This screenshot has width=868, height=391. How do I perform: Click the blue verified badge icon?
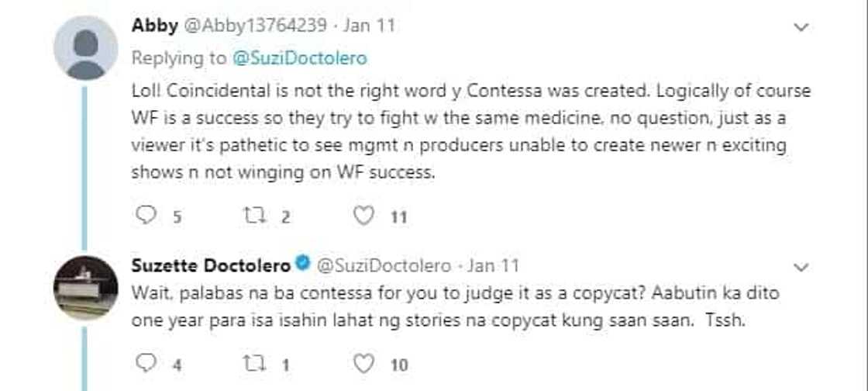[x=303, y=265]
